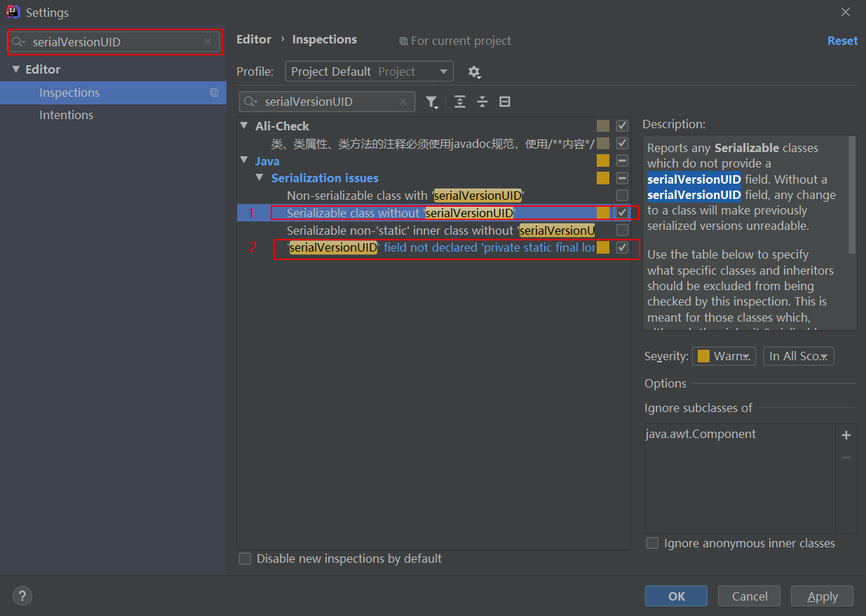Screen dimensions: 866x616
Task: Select the field not declared 'private static final' row
Action: 434,247
